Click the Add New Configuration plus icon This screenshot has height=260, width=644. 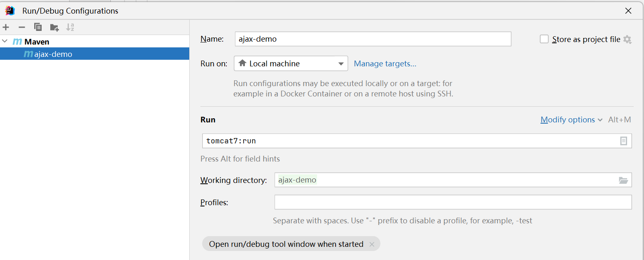click(6, 27)
